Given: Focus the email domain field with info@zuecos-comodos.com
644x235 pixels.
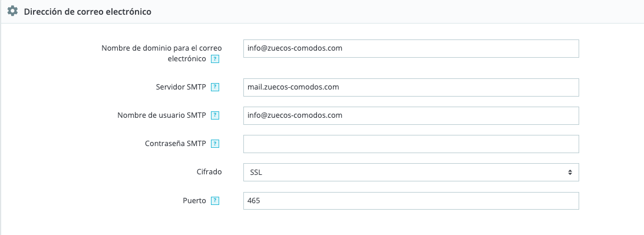Looking at the screenshot, I should (x=411, y=48).
